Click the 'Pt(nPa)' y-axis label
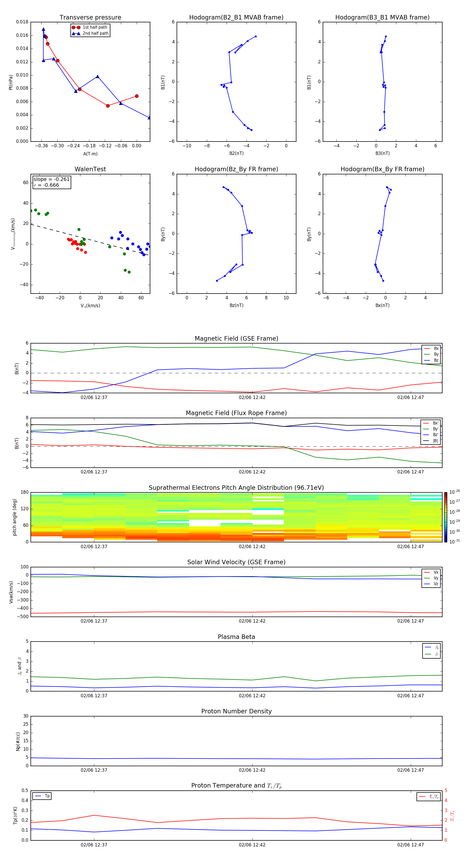The image size is (473, 868). point(11,82)
